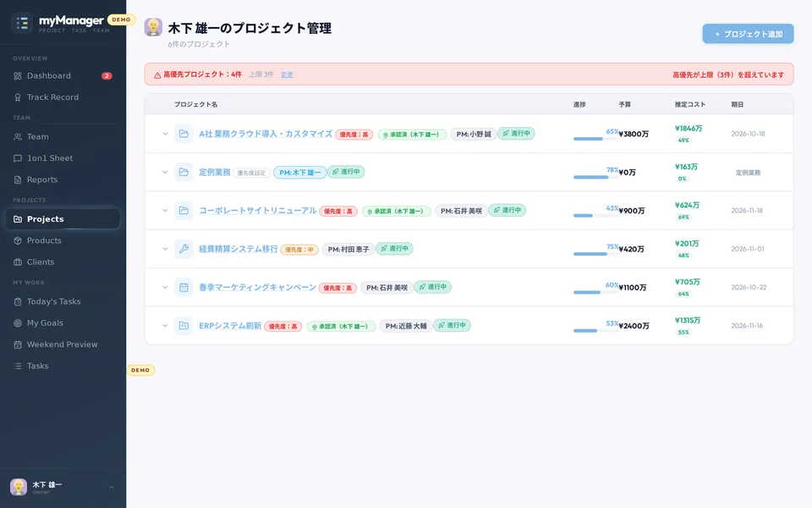Click the ¥3800万 budget value
Viewport: 812px width, 508px height.
point(634,134)
